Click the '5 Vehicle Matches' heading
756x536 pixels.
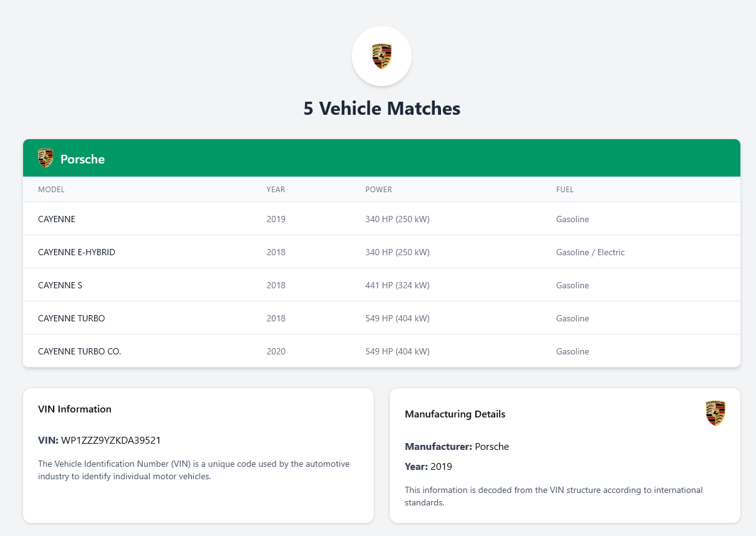click(382, 109)
